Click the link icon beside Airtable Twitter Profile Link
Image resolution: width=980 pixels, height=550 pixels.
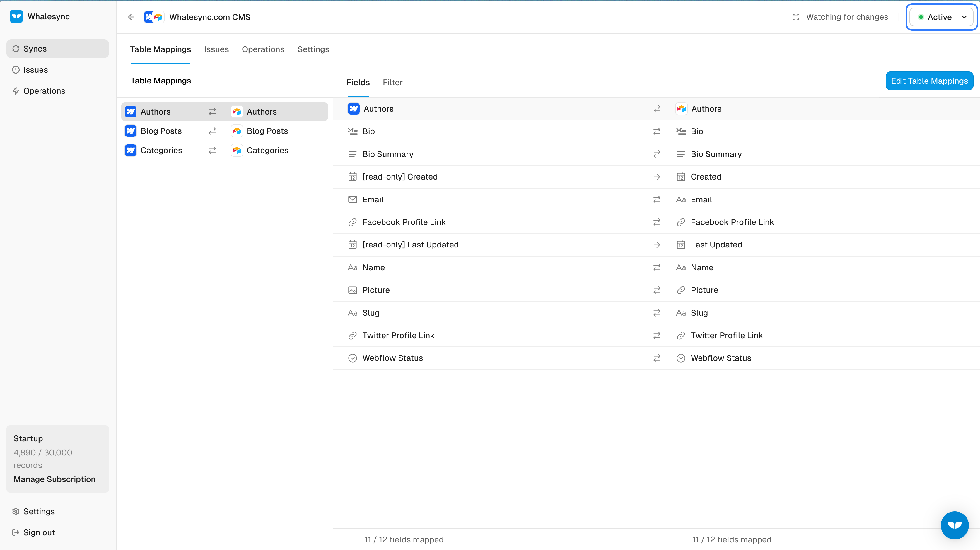(681, 336)
